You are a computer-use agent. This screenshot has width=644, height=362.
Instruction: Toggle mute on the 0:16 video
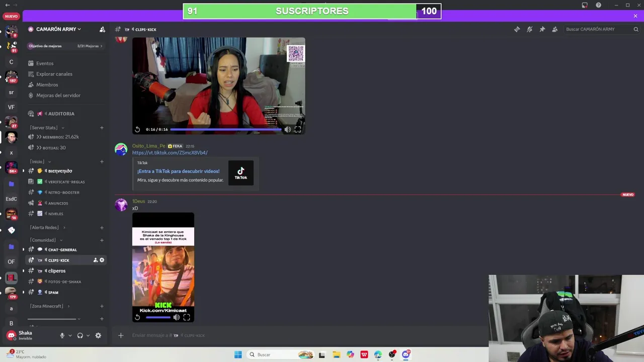click(x=287, y=129)
